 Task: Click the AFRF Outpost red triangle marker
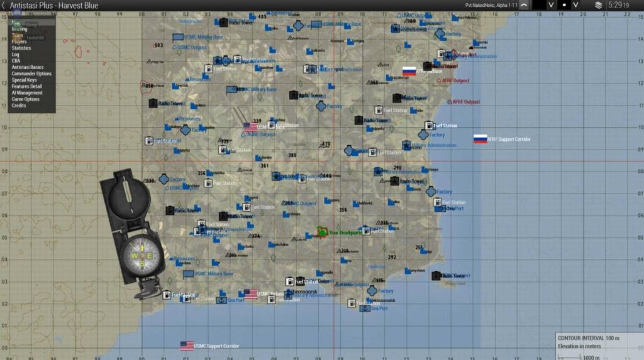[439, 80]
